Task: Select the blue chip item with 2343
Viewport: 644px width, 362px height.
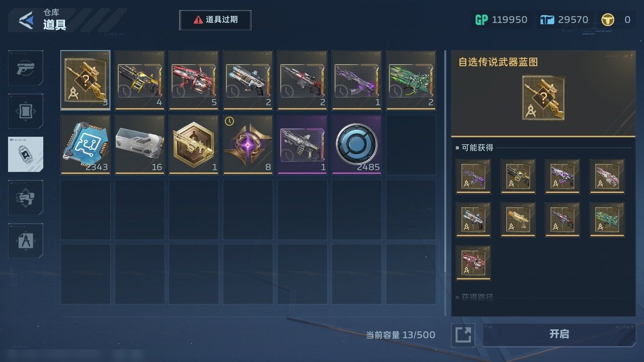Action: click(x=86, y=145)
